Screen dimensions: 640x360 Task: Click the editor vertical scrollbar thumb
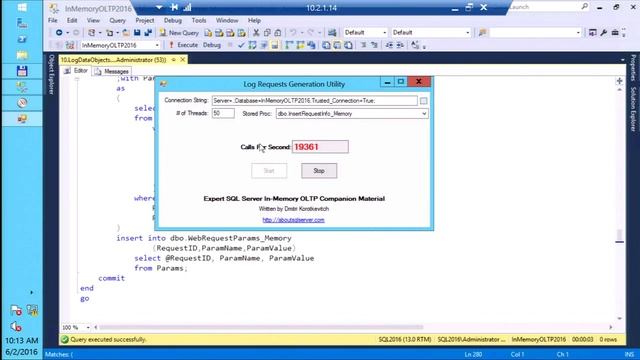620,235
